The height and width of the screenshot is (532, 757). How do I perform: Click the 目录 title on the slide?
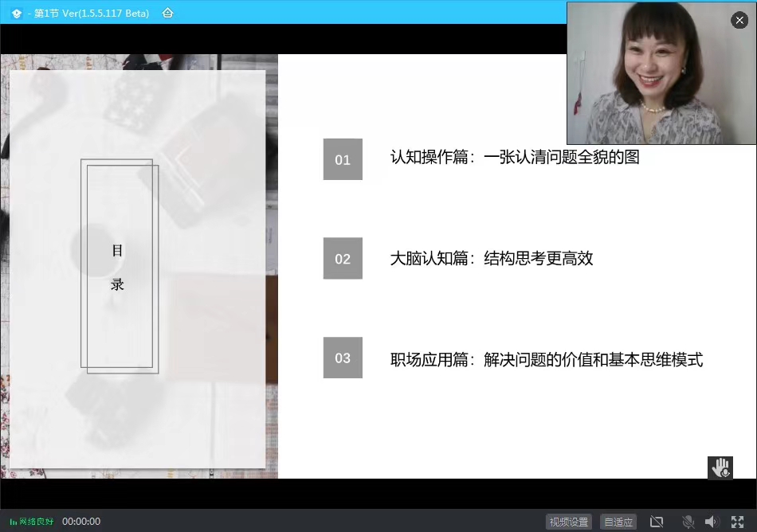tap(117, 268)
